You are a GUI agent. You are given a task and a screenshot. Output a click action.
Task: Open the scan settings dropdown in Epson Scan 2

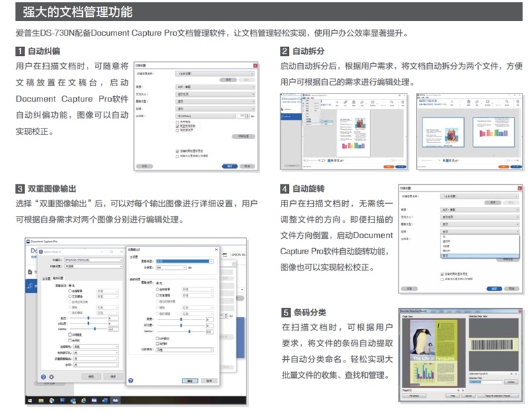click(x=94, y=266)
